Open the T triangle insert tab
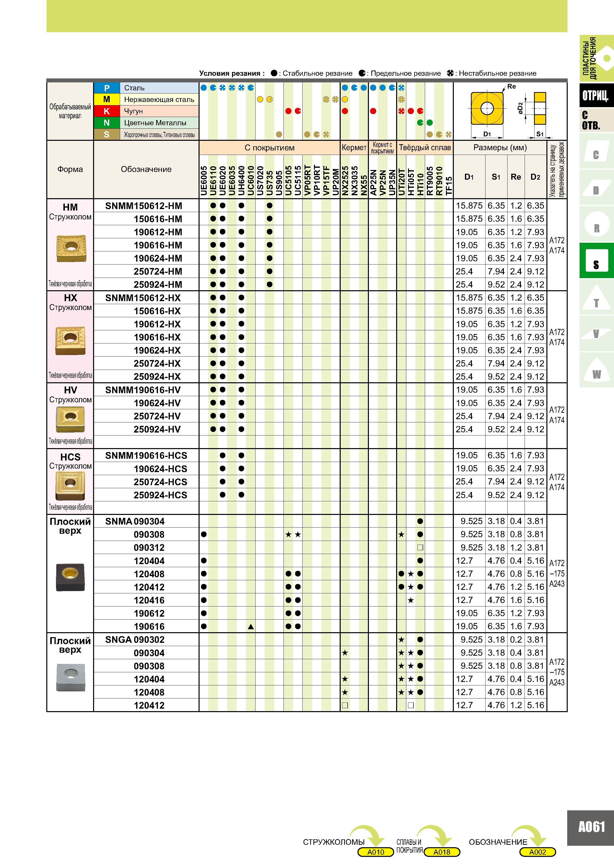Image resolution: width=614 pixels, height=868 pixels. 596,297
